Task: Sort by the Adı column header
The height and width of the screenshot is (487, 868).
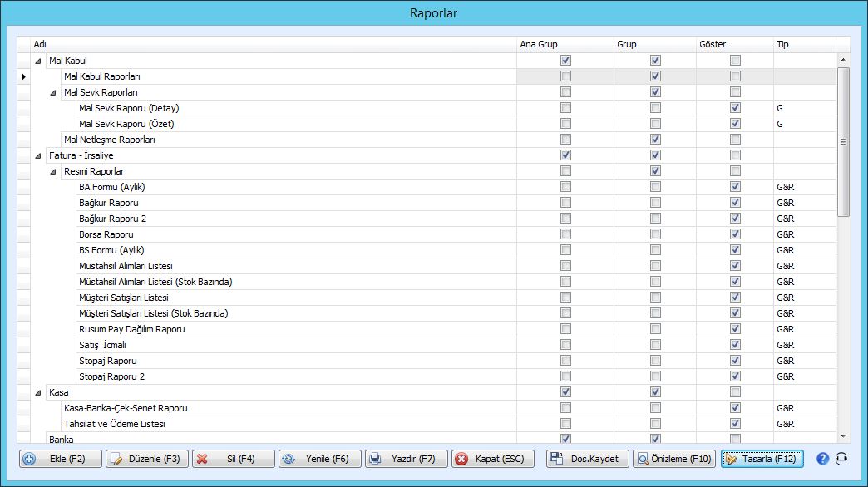Action: (274, 44)
